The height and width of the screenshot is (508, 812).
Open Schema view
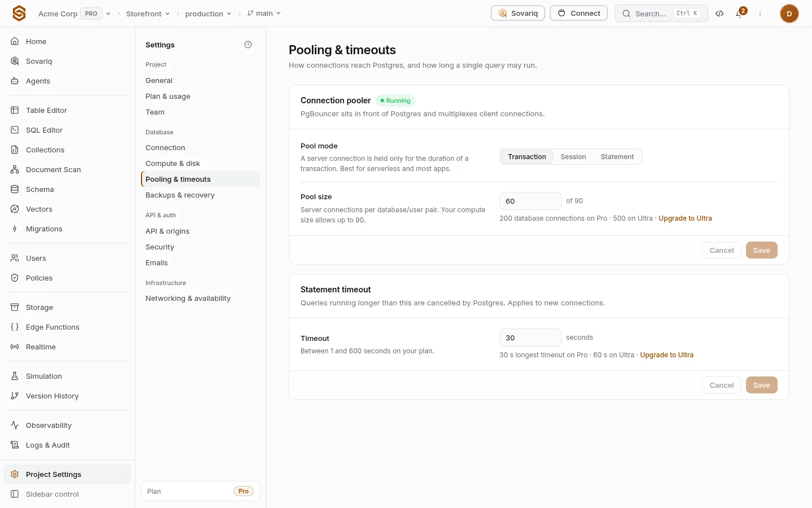(68, 189)
